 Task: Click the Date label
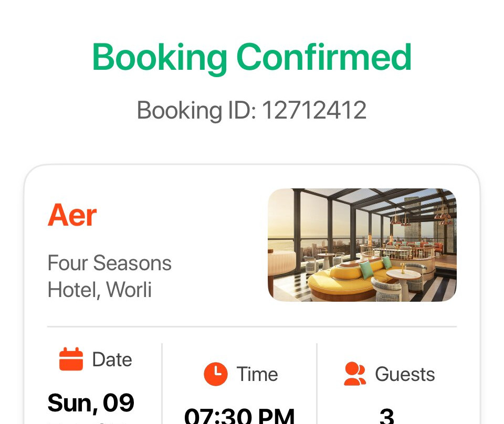[x=112, y=359]
